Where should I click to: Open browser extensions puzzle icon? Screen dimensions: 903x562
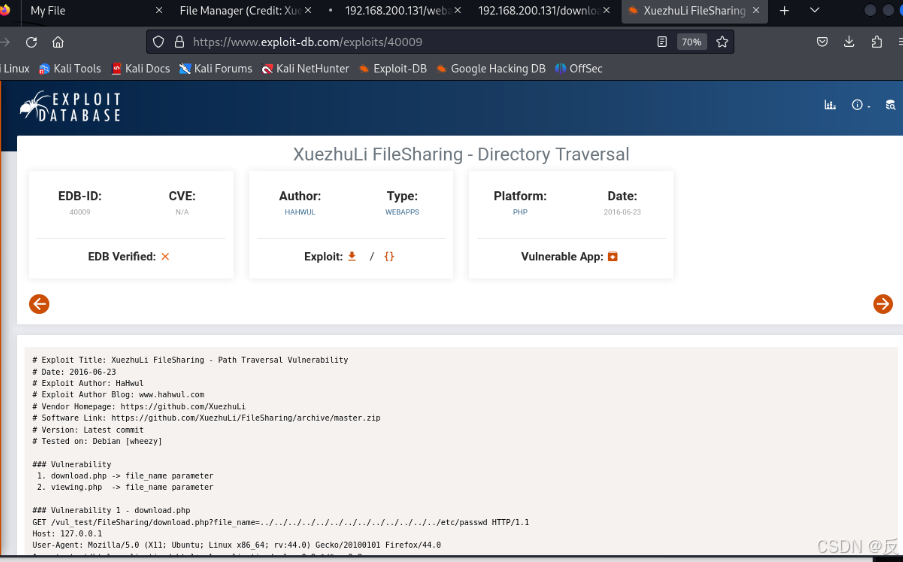(877, 42)
